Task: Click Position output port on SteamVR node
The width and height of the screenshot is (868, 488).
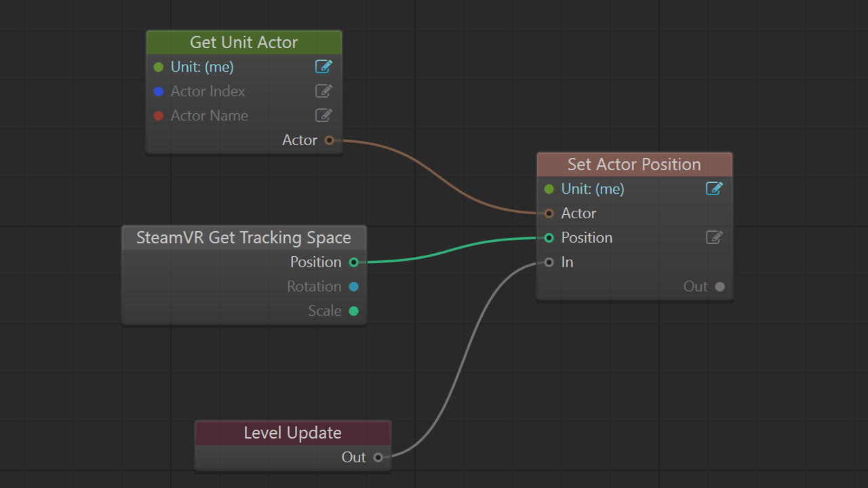Action: 353,262
